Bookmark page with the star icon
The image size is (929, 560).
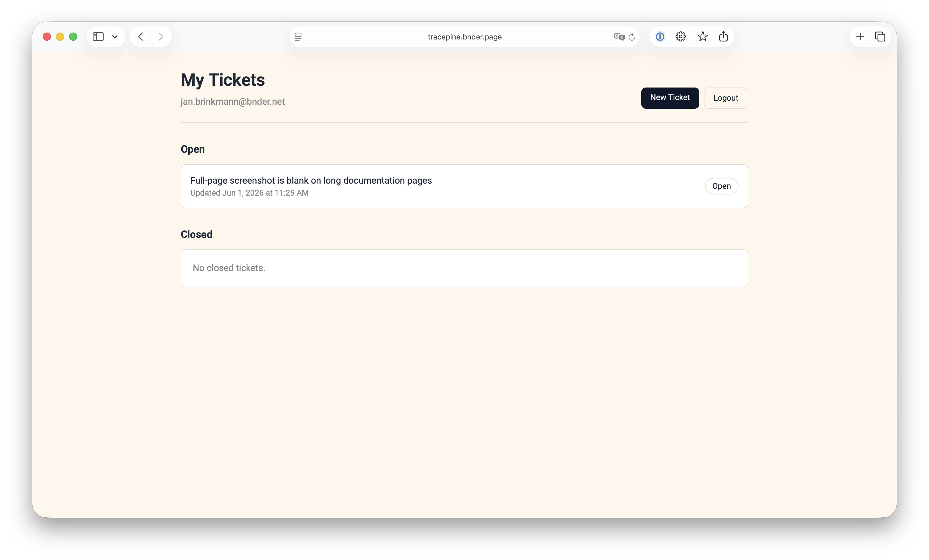(x=702, y=37)
